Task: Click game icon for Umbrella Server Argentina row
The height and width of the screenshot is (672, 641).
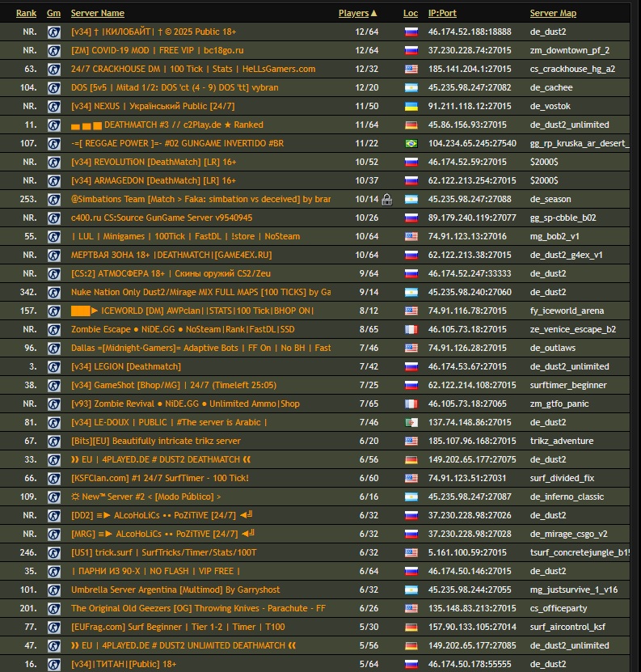Action: [x=54, y=590]
